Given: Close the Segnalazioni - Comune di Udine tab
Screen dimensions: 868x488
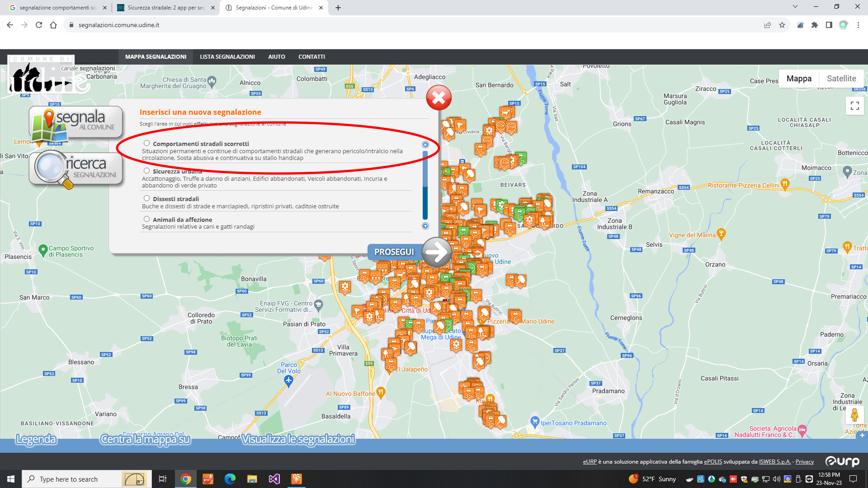Looking at the screenshot, I should [321, 8].
